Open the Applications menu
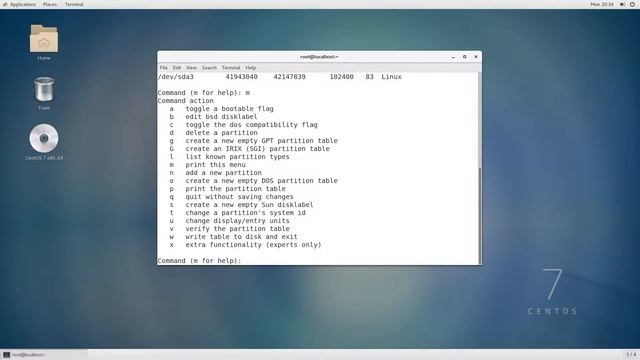The height and width of the screenshot is (360, 640). pyautogui.click(x=20, y=4)
